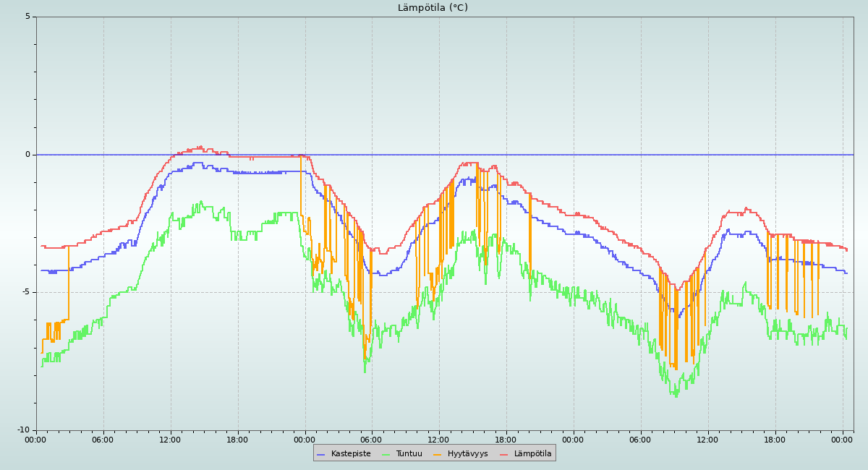Click the Kastepiste legend label
868x470 pixels.
pyautogui.click(x=351, y=453)
